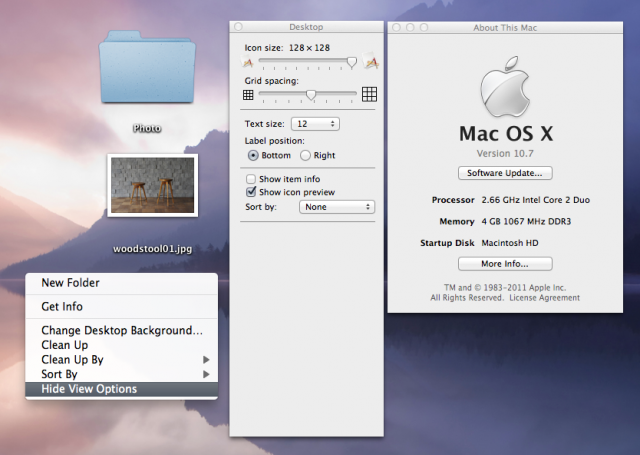Uncheck Show icon preview
This screenshot has height=455, width=640.
pyautogui.click(x=251, y=192)
